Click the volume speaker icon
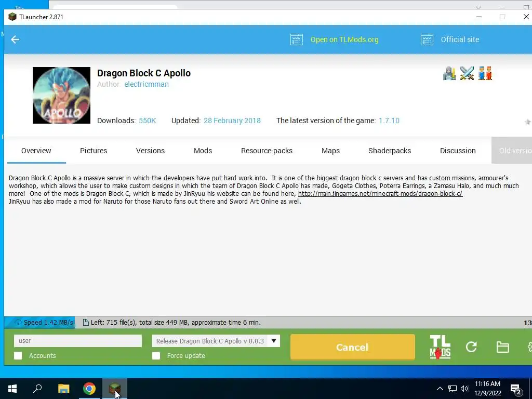The image size is (532, 399). point(464,389)
